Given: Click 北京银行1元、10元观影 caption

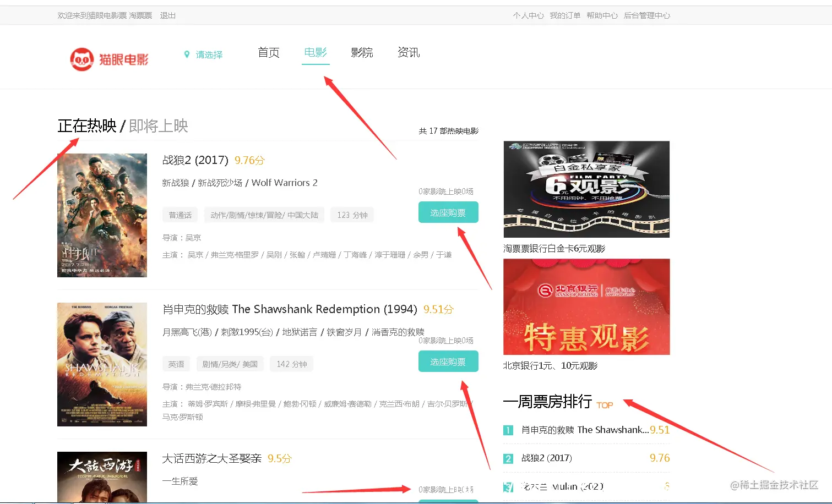Looking at the screenshot, I should point(550,366).
